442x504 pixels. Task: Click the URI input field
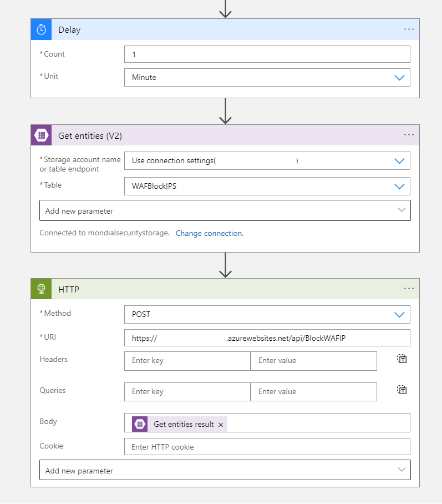pos(267,338)
